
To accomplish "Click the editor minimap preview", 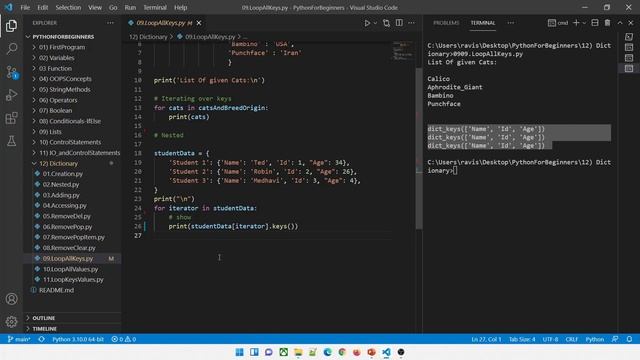I will 403,51.
